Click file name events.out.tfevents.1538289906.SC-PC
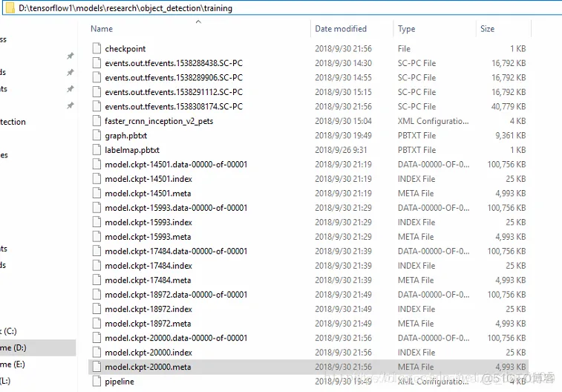Viewport: 562px width, 392px height. click(174, 77)
